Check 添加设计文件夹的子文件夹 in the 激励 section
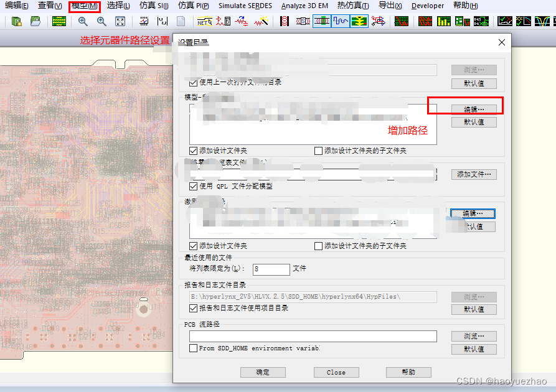Image resolution: width=556 pixels, height=392 pixels. coord(318,246)
